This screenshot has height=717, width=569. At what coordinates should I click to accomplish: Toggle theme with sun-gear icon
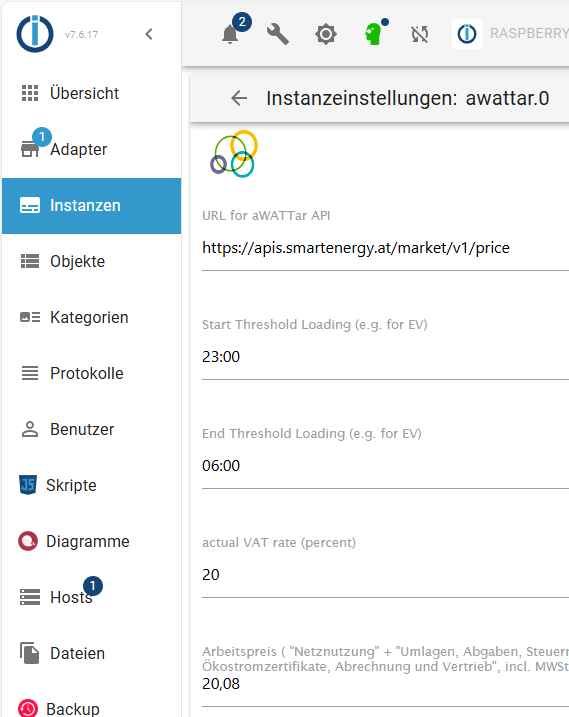pyautogui.click(x=326, y=34)
